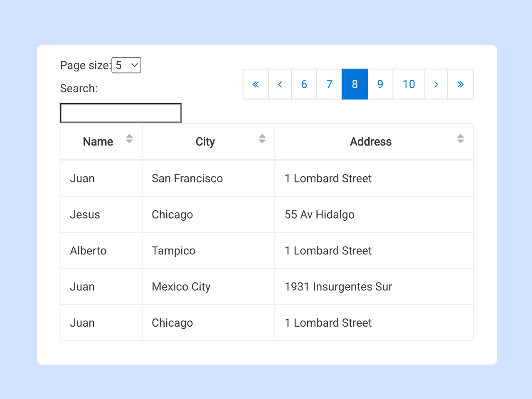Click the Name column sort arrows
The height and width of the screenshot is (399, 532).
[x=129, y=139]
